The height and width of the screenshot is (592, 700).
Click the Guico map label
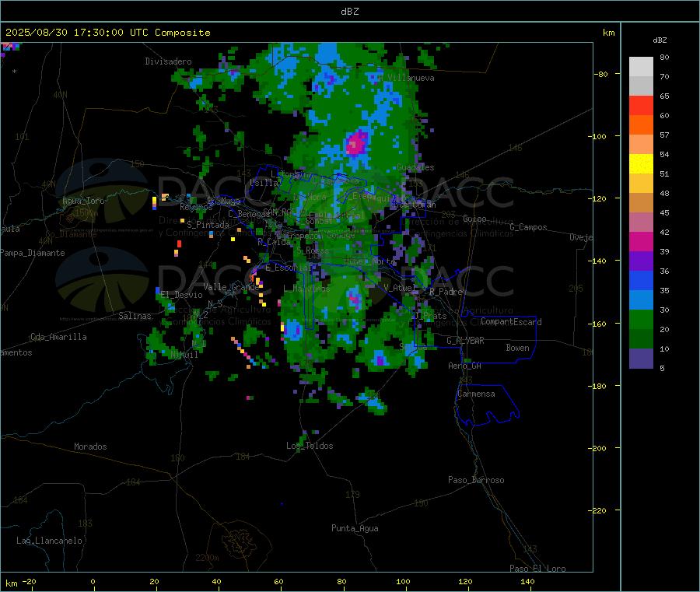pyautogui.click(x=474, y=219)
